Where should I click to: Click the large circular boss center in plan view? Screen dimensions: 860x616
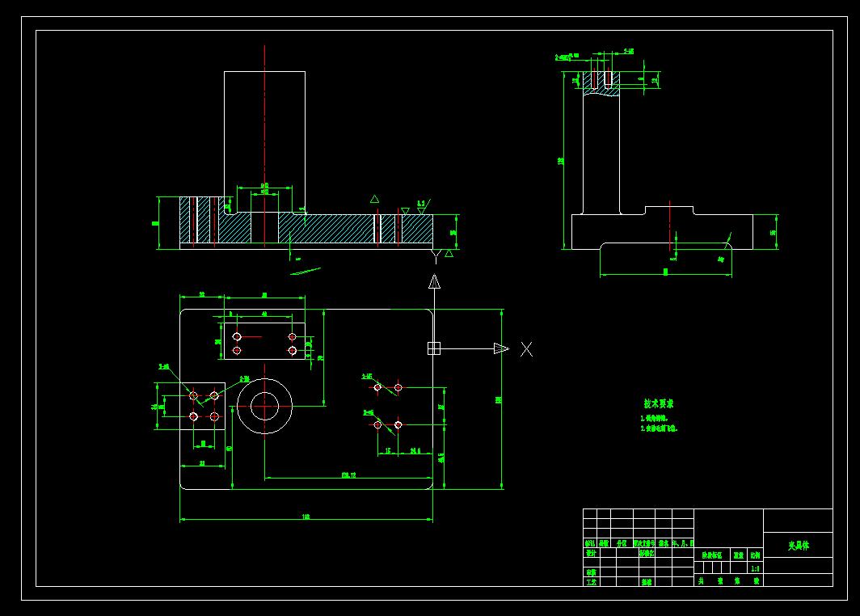point(265,407)
